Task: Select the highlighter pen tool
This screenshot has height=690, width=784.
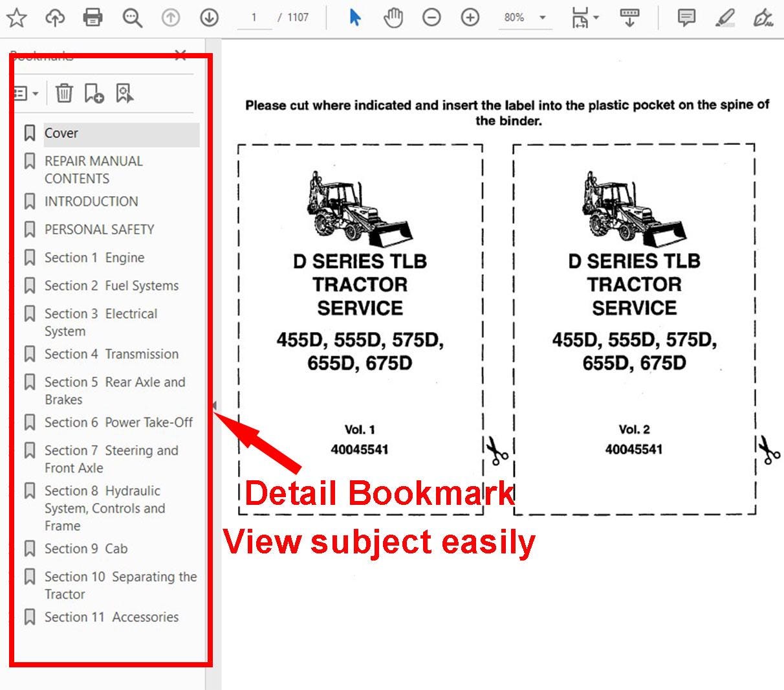Action: 725,17
